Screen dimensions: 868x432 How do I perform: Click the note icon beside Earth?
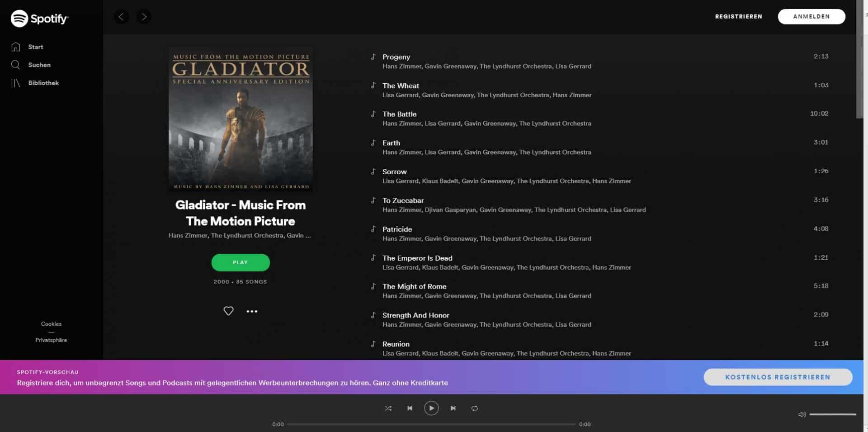click(373, 142)
